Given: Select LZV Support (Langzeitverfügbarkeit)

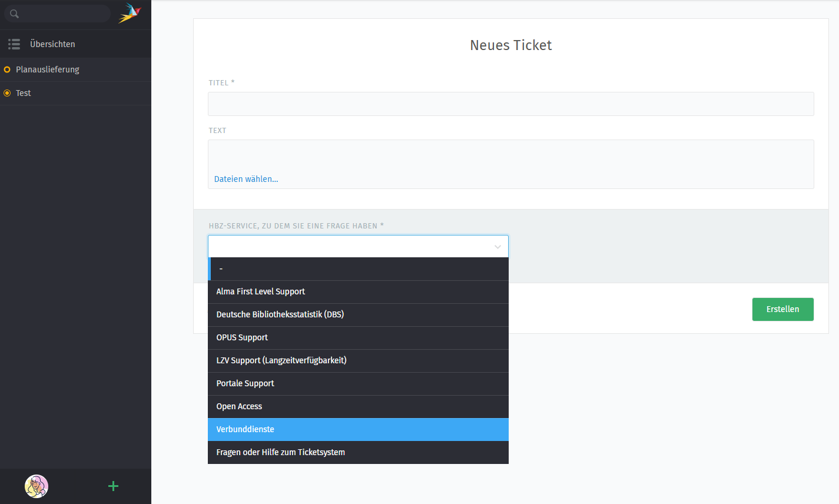Looking at the screenshot, I should tap(281, 360).
